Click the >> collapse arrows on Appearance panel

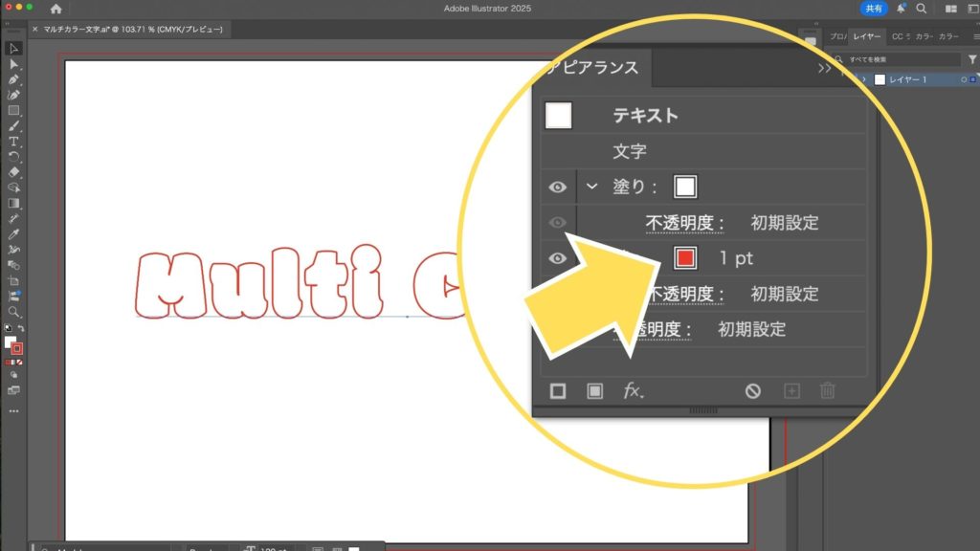click(824, 69)
